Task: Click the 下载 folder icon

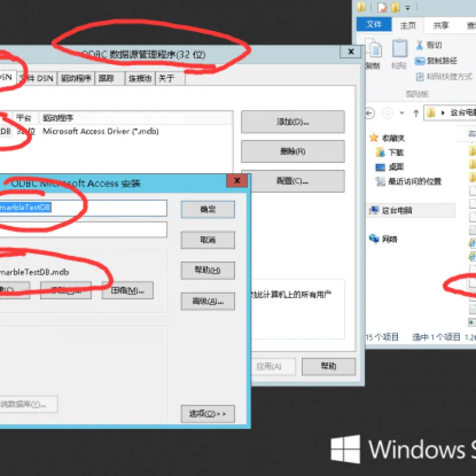Action: (380, 152)
